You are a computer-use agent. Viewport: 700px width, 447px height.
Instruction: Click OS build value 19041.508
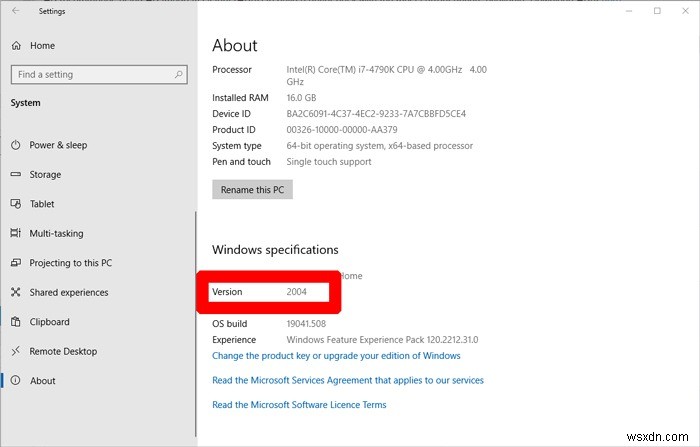pyautogui.click(x=306, y=324)
